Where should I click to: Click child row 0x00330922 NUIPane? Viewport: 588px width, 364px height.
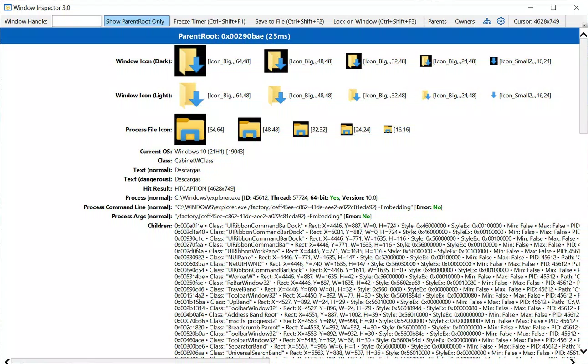[x=377, y=258]
